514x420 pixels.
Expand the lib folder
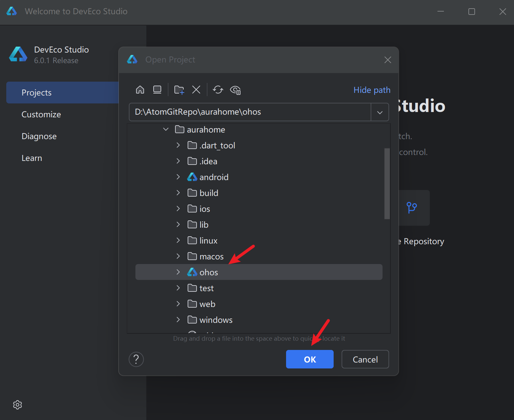[x=178, y=224]
